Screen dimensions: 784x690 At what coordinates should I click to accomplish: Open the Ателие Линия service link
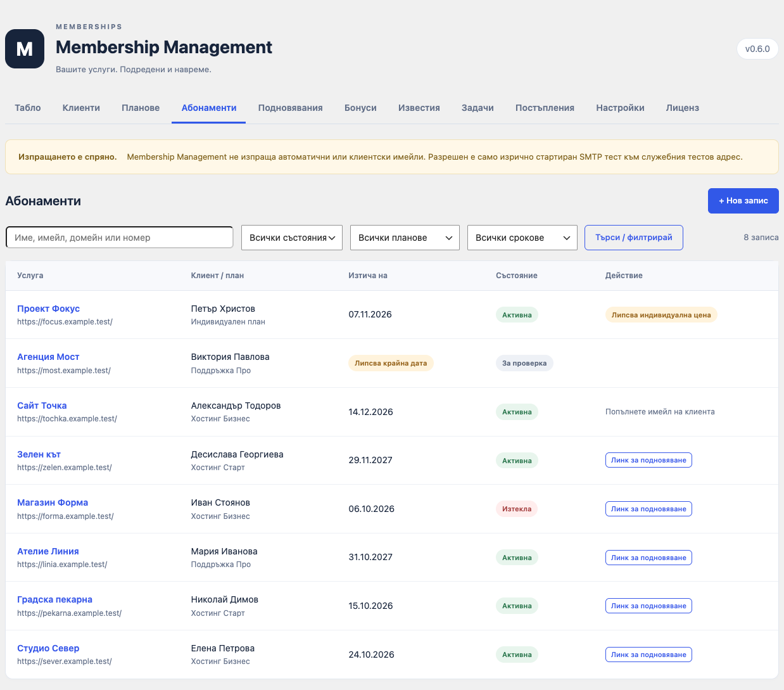point(48,551)
